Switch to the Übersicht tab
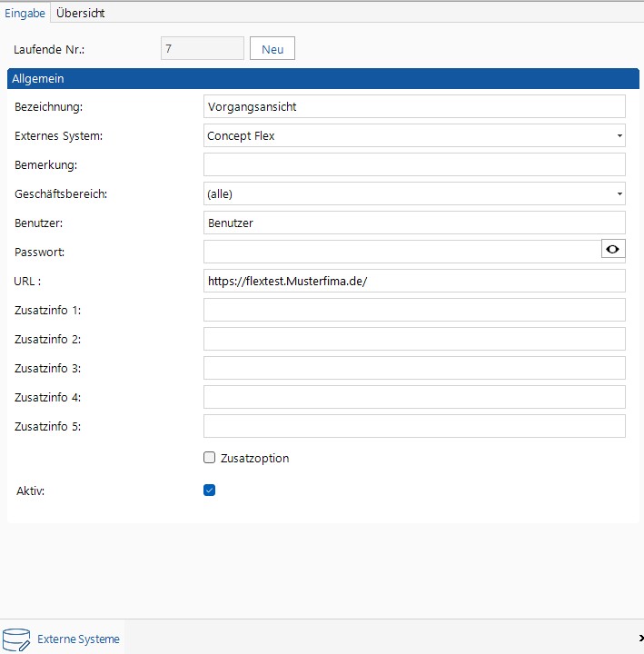 (80, 13)
